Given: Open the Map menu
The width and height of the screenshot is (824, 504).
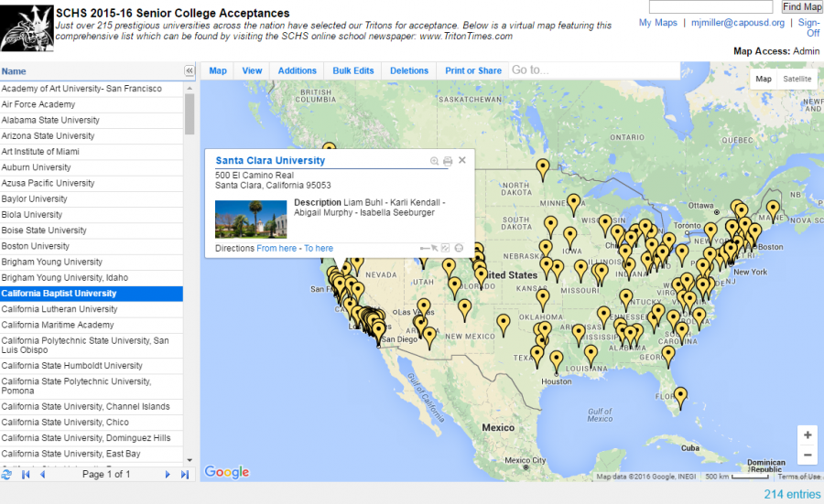Looking at the screenshot, I should pyautogui.click(x=218, y=70).
